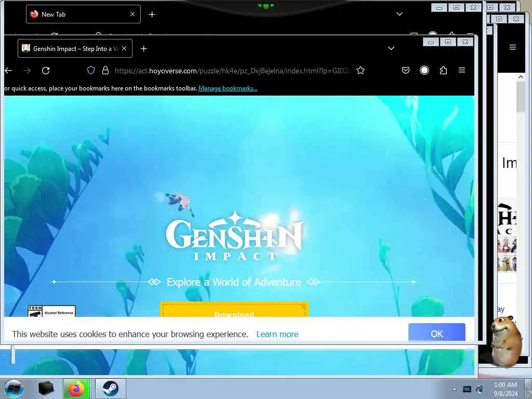This screenshot has width=532, height=399.
Task: Click the address bar URL field
Action: pos(232,71)
